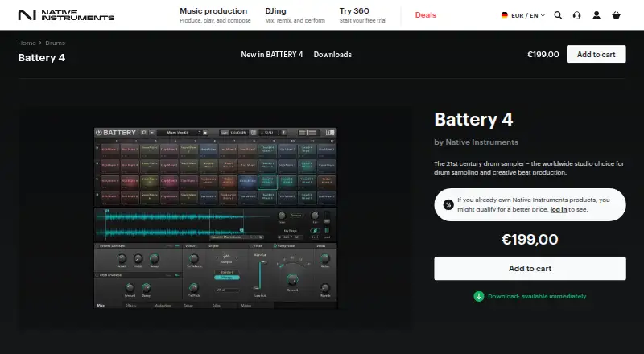Click the German flag icon
This screenshot has height=354, width=644.
(505, 15)
